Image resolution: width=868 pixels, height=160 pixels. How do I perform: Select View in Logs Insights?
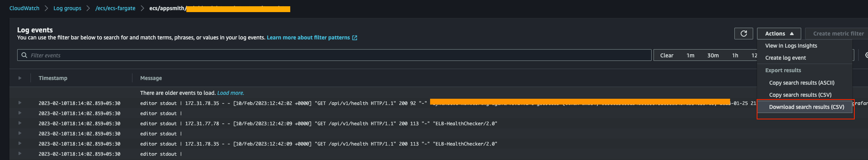click(791, 46)
